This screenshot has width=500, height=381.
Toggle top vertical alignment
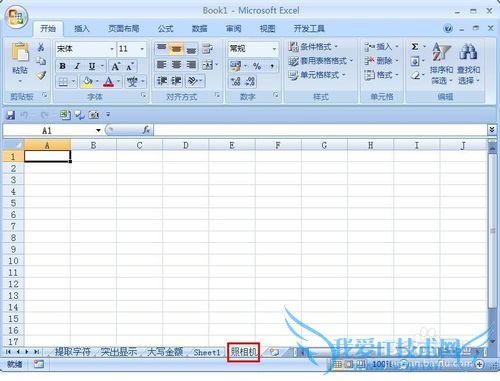(x=161, y=49)
